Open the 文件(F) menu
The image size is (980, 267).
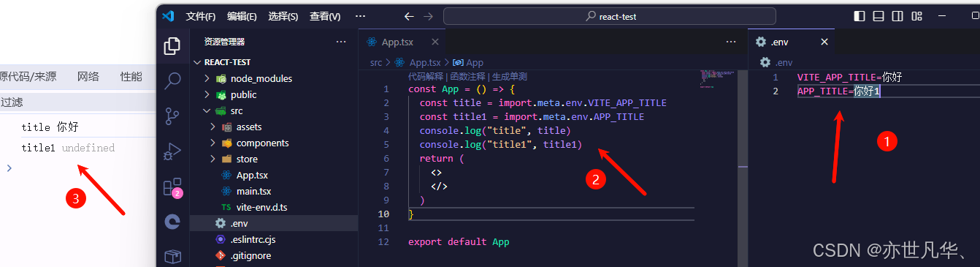tap(201, 16)
